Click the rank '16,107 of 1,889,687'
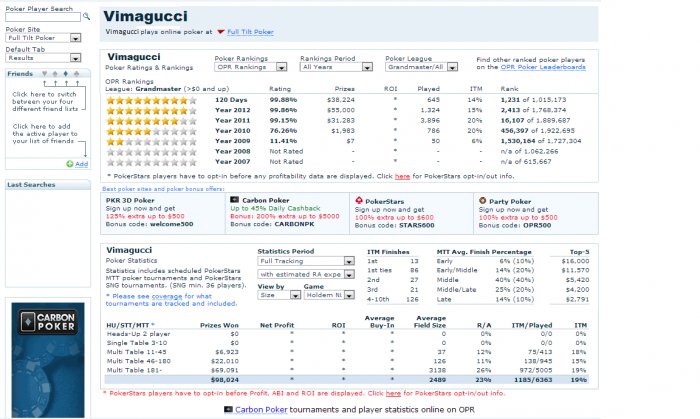The image size is (700, 419). 535,120
